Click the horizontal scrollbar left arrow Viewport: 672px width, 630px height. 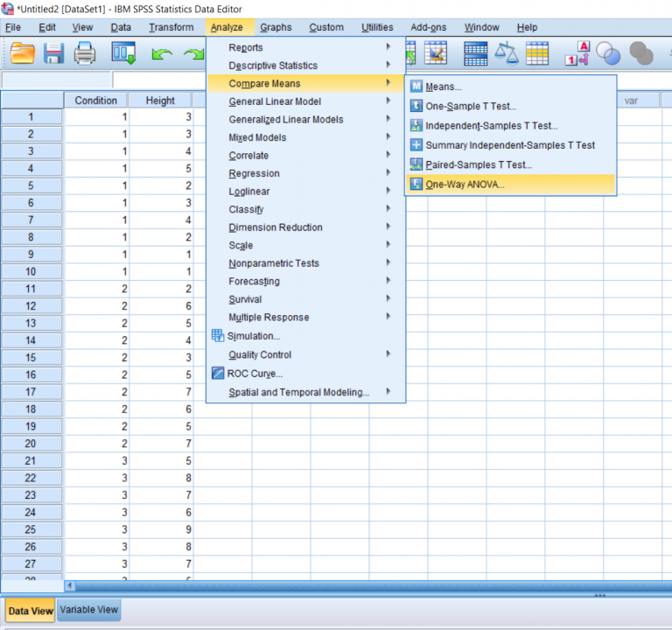point(69,585)
